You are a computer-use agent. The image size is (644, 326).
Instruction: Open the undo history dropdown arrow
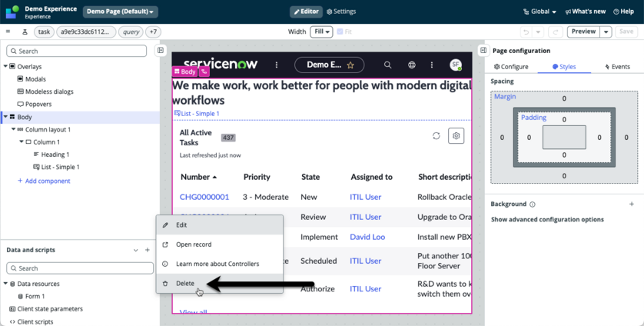point(538,32)
